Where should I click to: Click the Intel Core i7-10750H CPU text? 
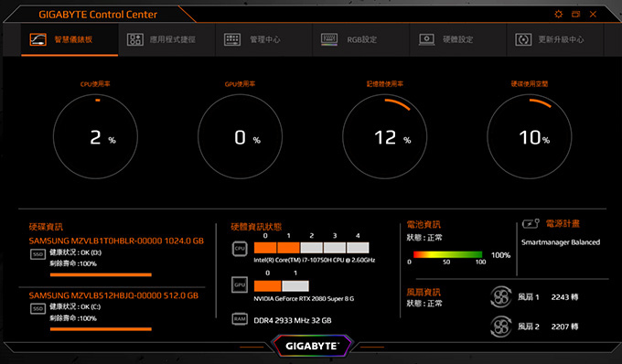[x=314, y=260]
